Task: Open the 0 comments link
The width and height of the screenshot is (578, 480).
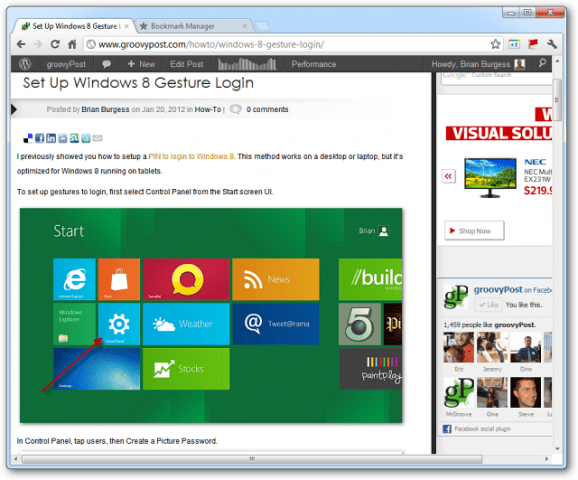Action: pos(267,109)
